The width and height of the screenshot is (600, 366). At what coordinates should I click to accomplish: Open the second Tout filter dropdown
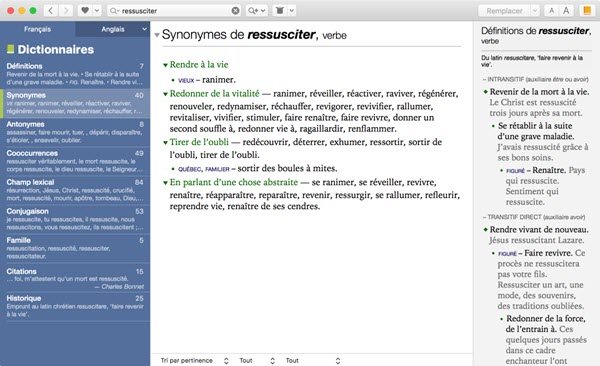coord(313,361)
